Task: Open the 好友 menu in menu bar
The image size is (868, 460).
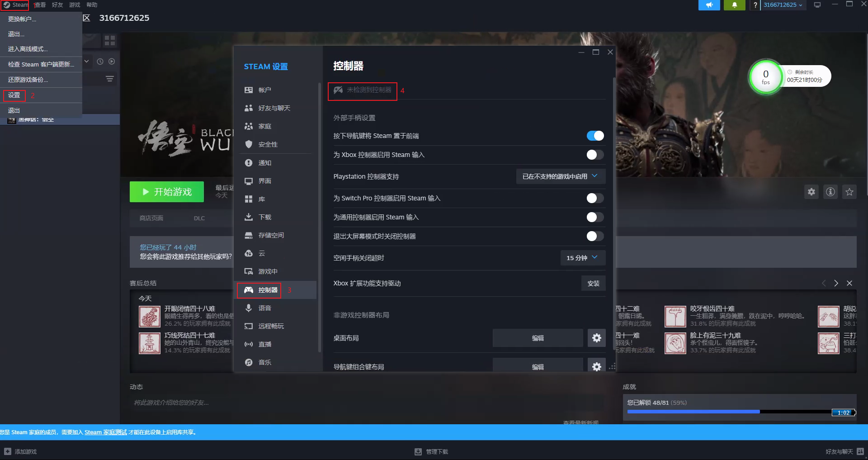Action: point(57,5)
